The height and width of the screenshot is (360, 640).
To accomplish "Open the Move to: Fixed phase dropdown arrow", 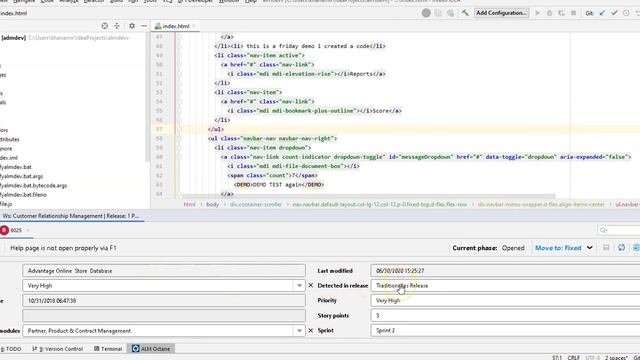I will 589,248.
